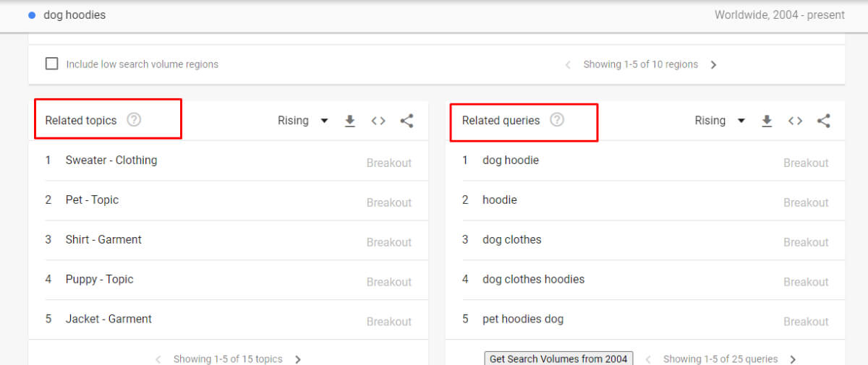Screen dimensions: 868x365
Task: Share the Related queries card
Action: pos(823,121)
